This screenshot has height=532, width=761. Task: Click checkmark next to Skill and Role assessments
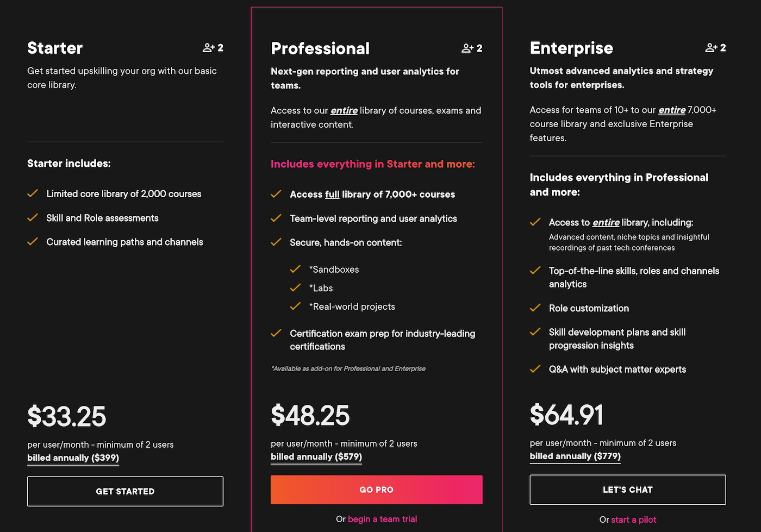[x=33, y=217]
